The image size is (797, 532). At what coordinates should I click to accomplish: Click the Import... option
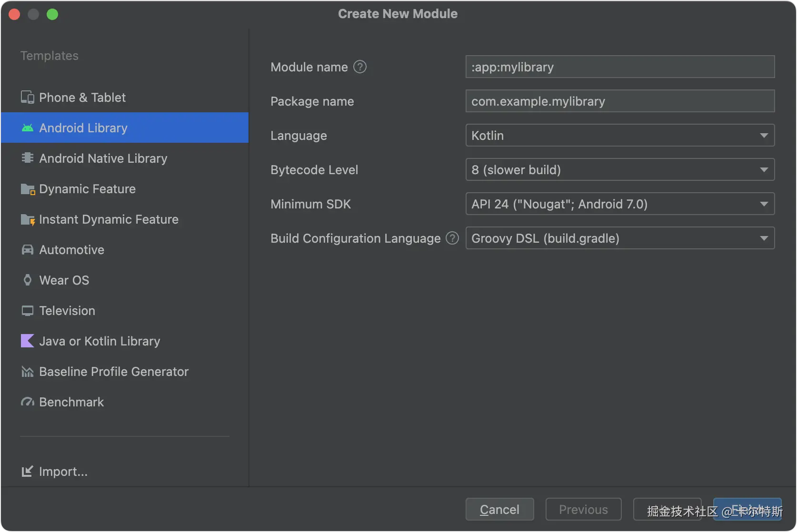click(x=63, y=472)
